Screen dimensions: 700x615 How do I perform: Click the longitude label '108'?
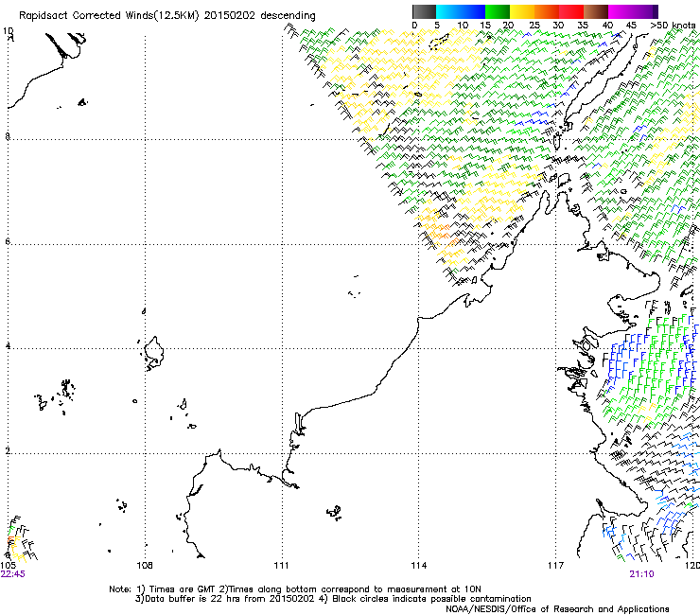pos(145,566)
